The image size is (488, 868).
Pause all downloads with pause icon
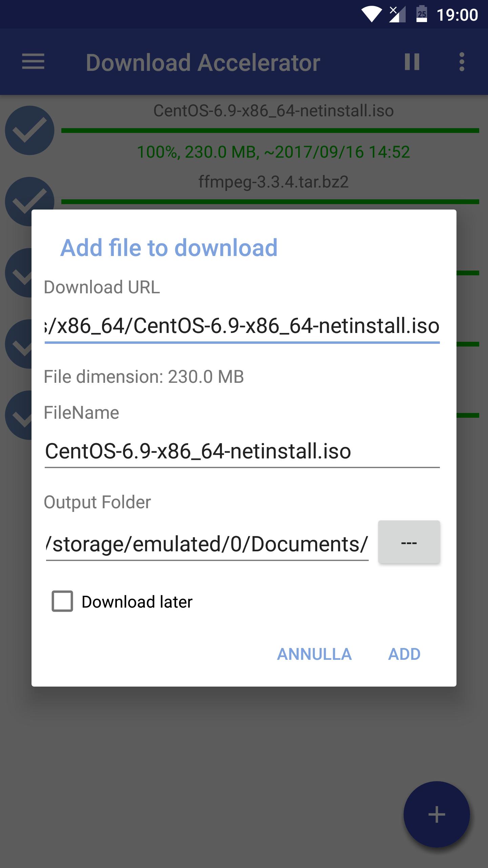(x=412, y=62)
